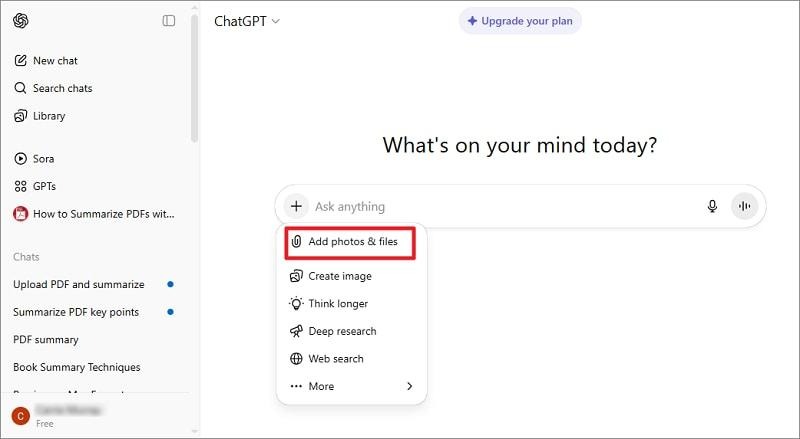Start voice mode with waveform icon

(x=744, y=206)
